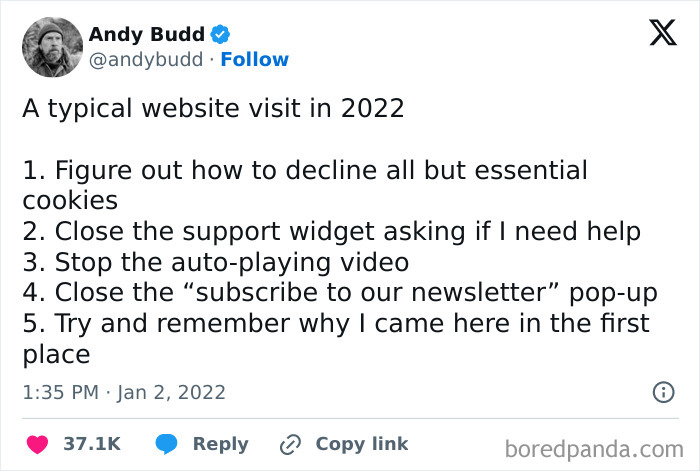700x471 pixels.
Task: Click the Copy link text
Action: [x=362, y=444]
